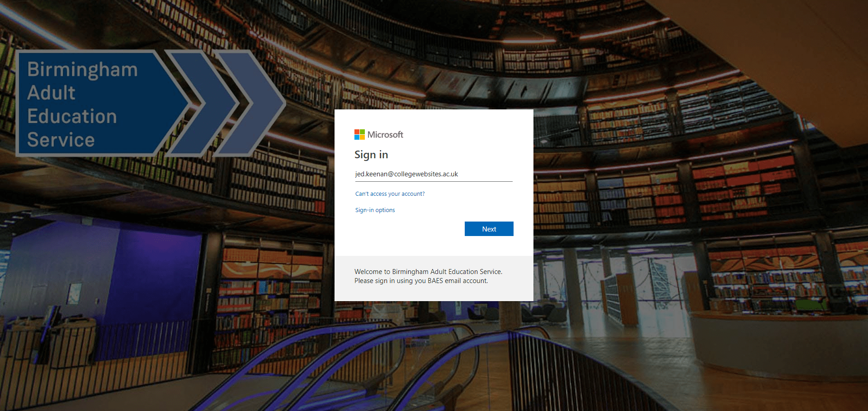
Task: Click the Next button
Action: 489,229
